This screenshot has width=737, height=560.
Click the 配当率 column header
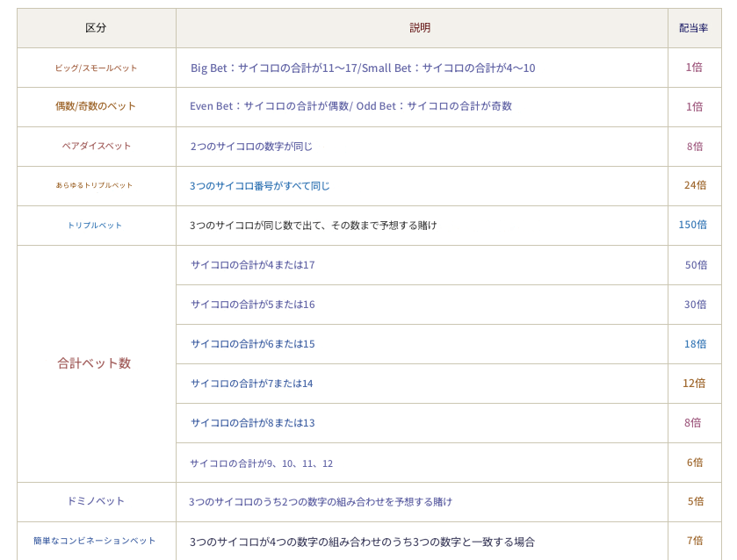click(x=693, y=28)
